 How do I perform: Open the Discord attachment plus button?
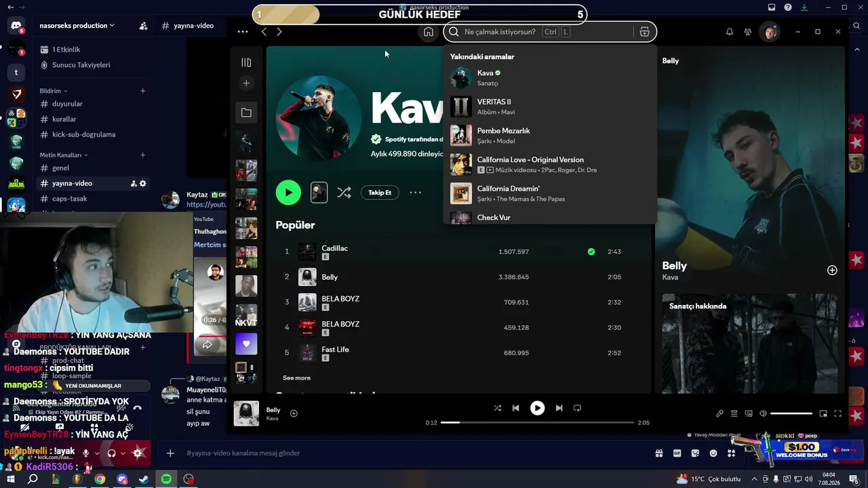coord(170,453)
